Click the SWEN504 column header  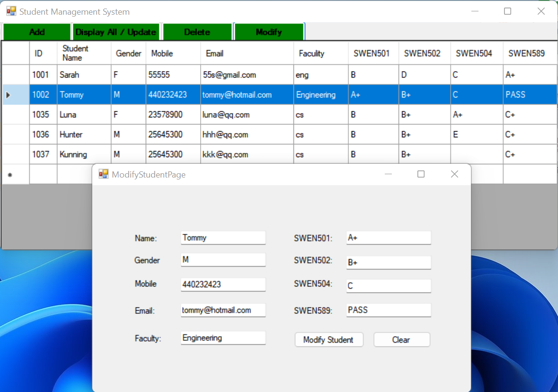pyautogui.click(x=475, y=53)
